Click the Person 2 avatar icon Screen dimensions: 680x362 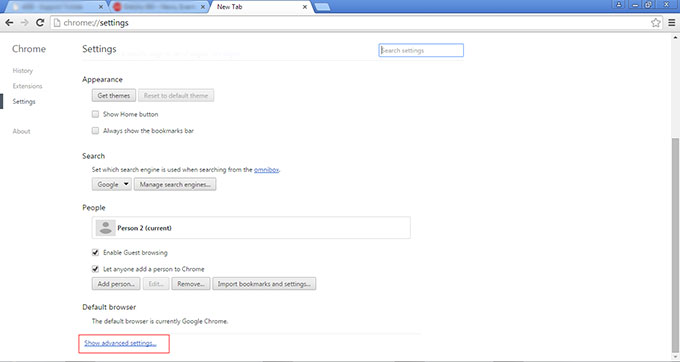click(x=105, y=228)
